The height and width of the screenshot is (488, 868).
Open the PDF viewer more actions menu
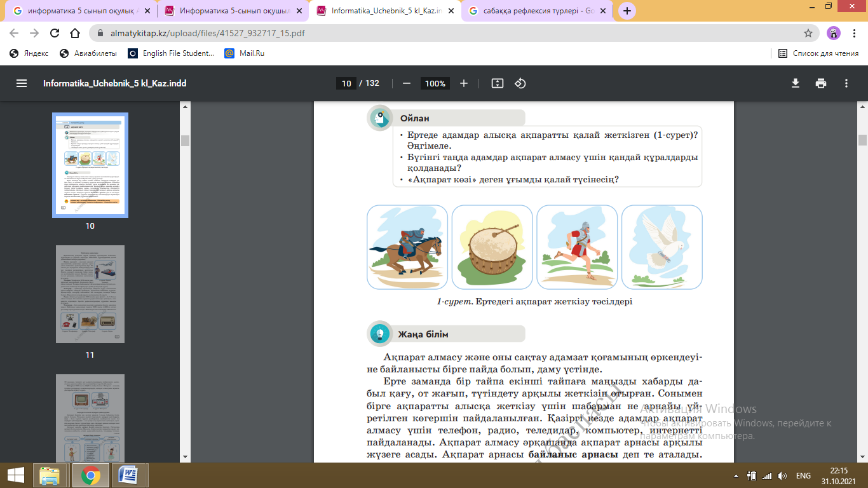[846, 83]
